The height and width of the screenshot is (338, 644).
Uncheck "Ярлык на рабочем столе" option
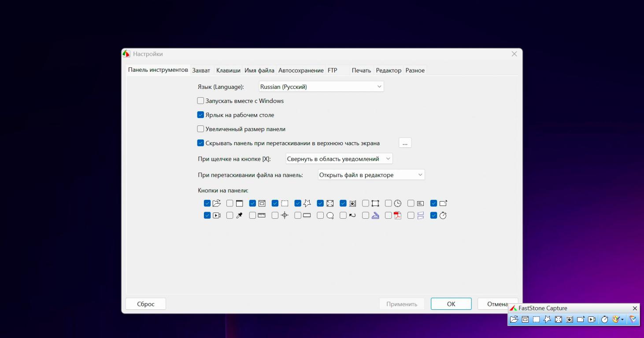(x=201, y=115)
